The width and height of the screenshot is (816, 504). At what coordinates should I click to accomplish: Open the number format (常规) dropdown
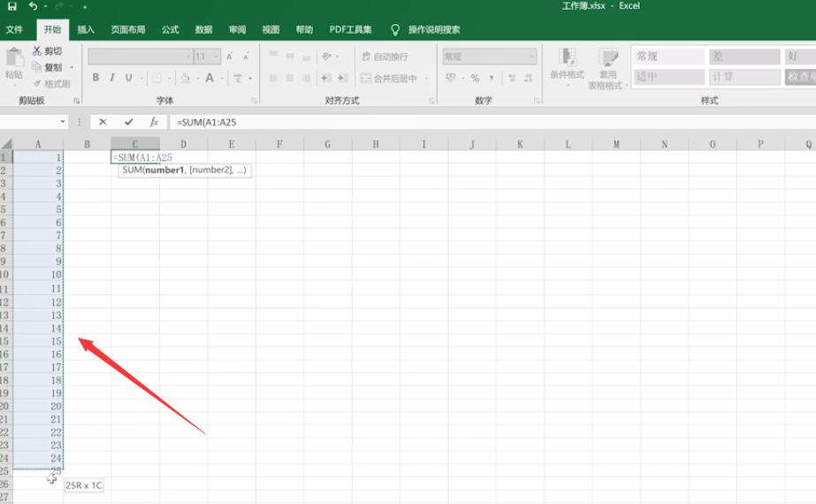coord(531,57)
